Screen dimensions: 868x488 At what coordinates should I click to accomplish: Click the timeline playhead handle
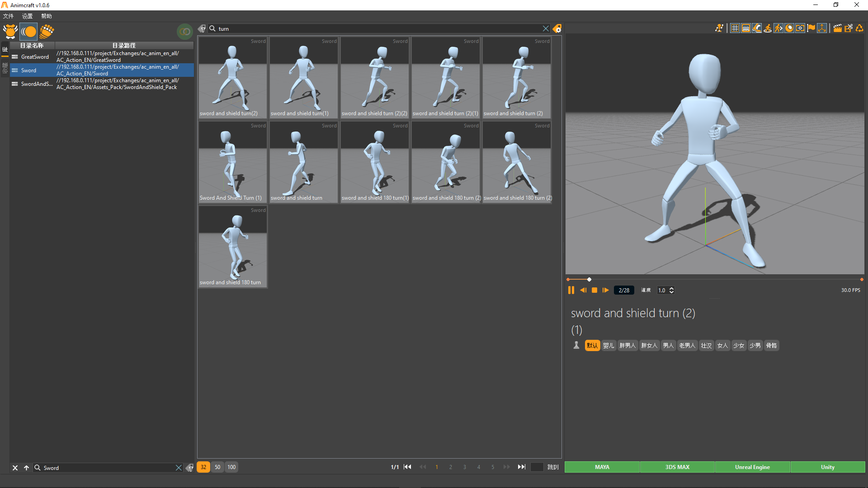[589, 280]
